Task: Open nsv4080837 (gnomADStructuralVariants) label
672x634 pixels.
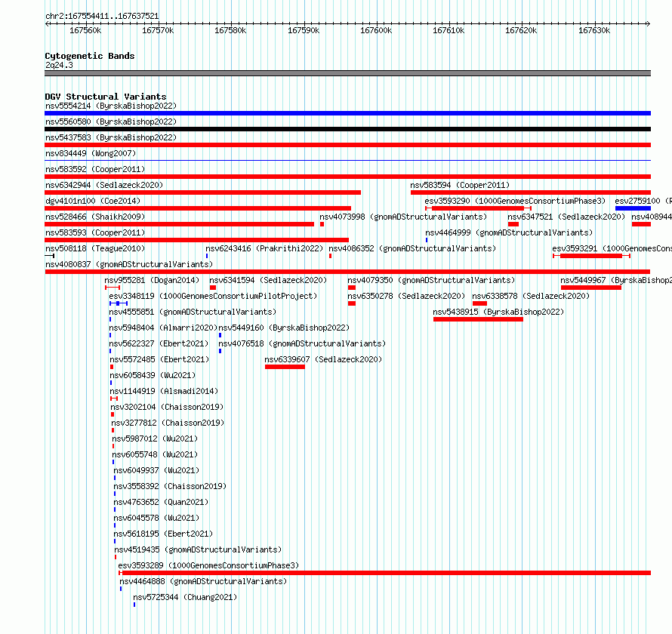Action: 129,264
